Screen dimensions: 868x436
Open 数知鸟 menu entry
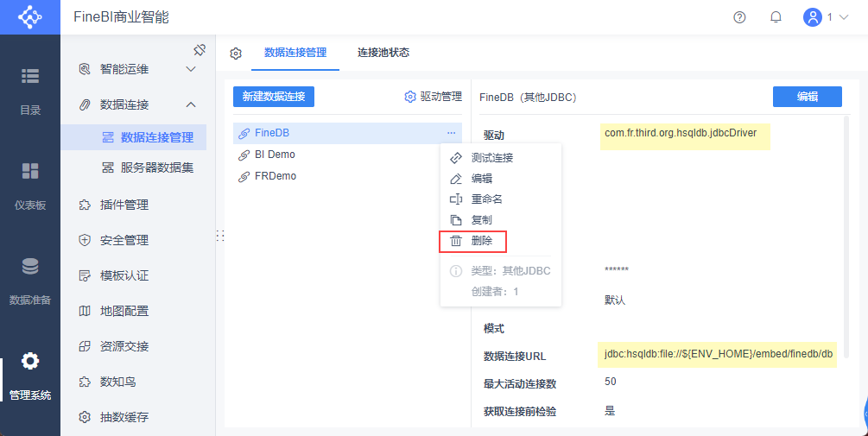(x=118, y=382)
